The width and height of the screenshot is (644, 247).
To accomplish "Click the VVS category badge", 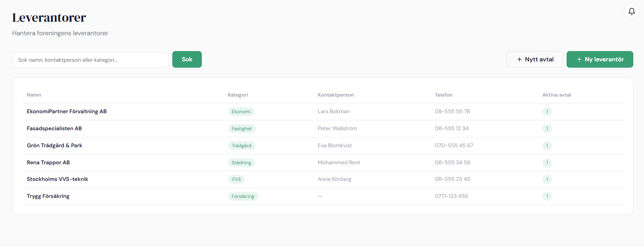I will 236,179.
